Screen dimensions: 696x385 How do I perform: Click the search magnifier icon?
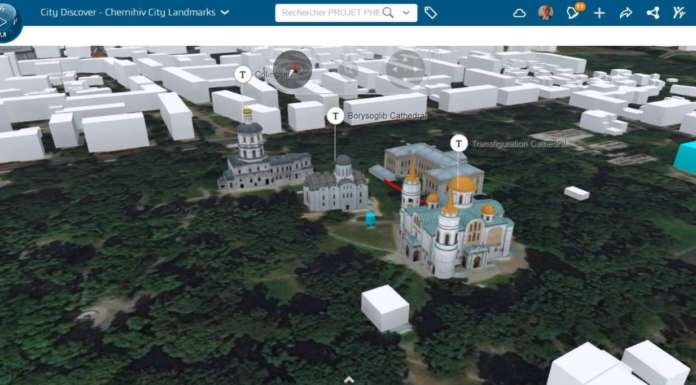point(388,12)
